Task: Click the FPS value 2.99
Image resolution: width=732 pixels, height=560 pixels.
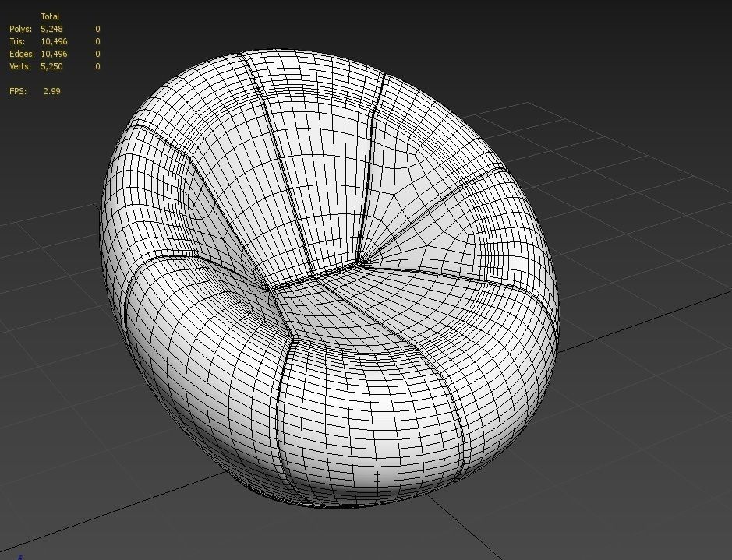Action: [51, 91]
